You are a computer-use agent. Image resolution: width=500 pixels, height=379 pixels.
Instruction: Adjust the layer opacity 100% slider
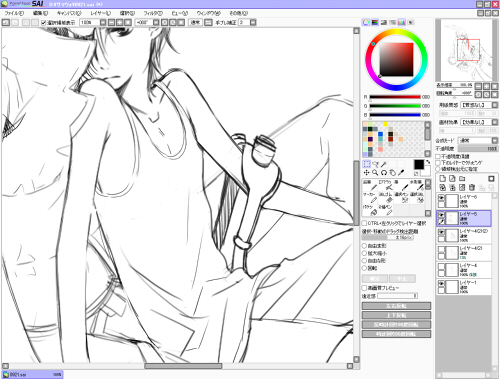[478, 149]
